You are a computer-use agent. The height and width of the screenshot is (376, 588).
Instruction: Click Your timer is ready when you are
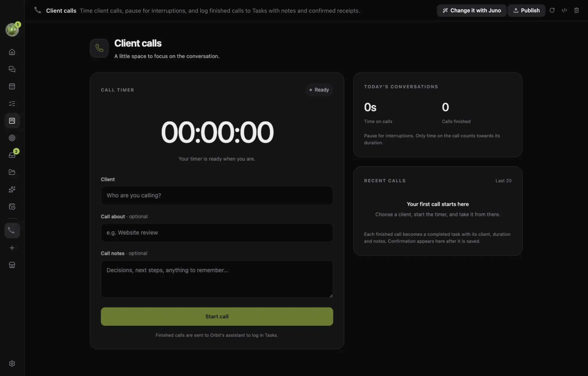coord(217,159)
